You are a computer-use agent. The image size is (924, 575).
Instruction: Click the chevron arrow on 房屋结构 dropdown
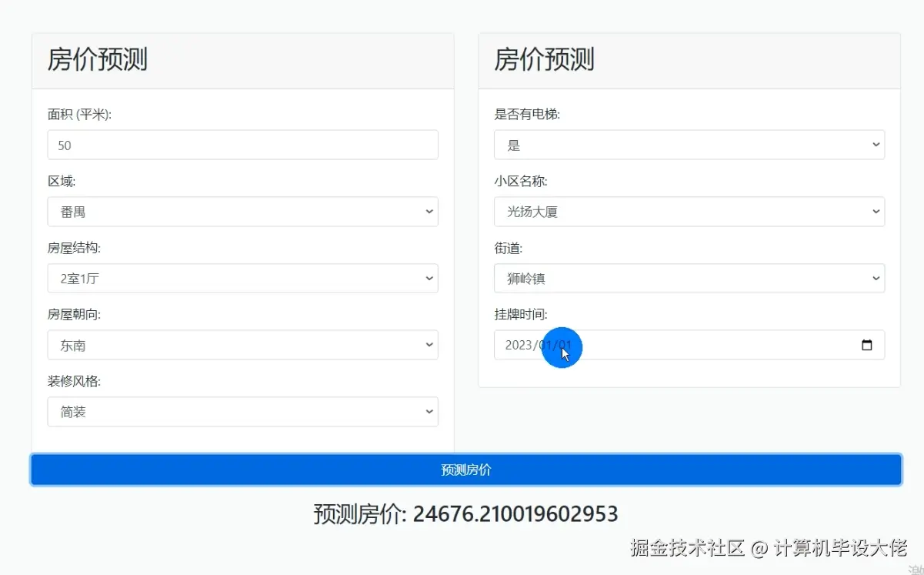pos(429,278)
